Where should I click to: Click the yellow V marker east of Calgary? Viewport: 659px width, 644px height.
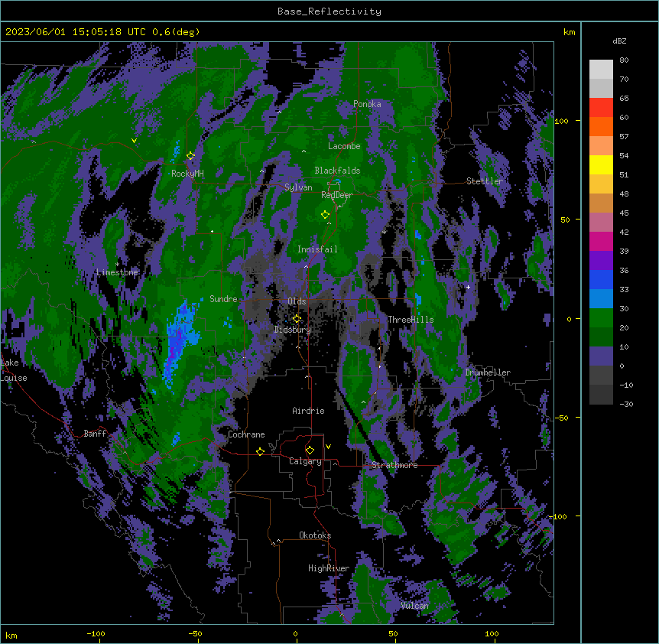328,447
